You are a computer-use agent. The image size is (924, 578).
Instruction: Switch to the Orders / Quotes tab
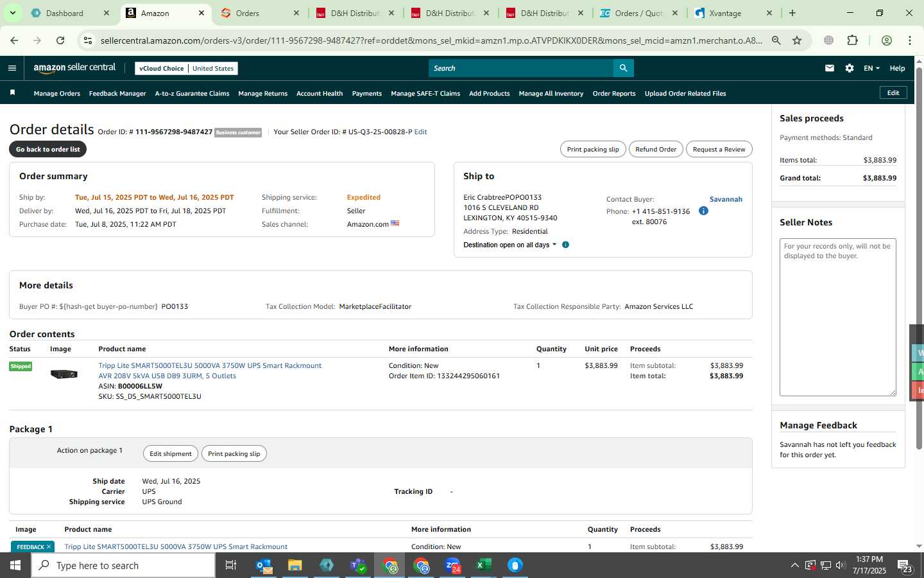[638, 13]
